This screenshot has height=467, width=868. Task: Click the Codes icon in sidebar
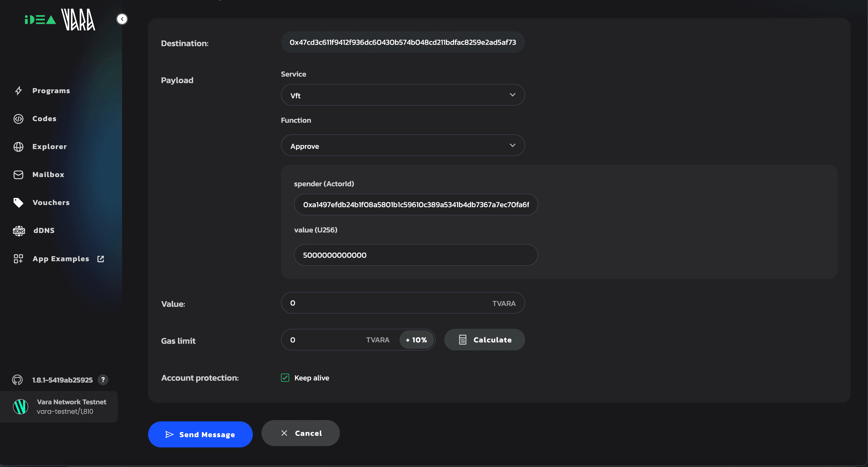[x=18, y=119]
